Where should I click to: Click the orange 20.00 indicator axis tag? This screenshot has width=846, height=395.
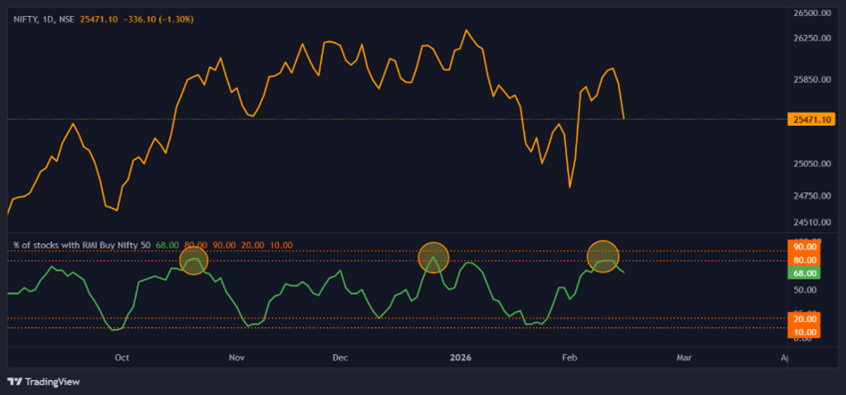[804, 319]
